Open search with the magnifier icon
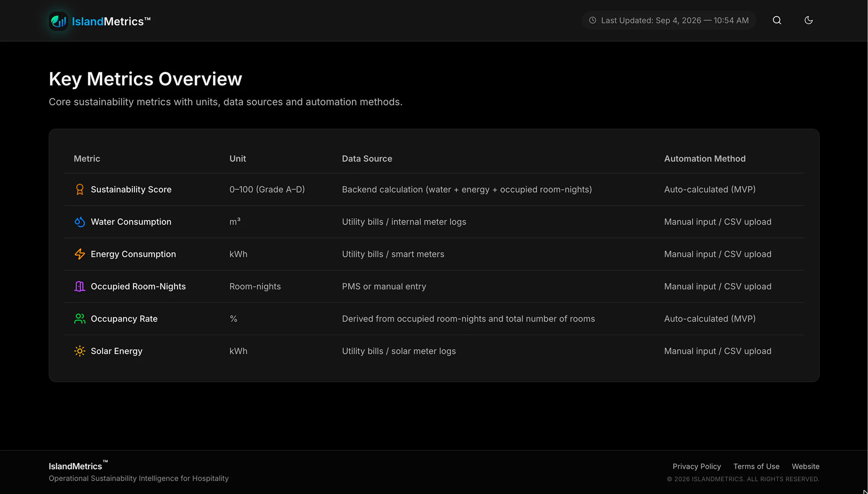This screenshot has height=494, width=868. tap(777, 20)
